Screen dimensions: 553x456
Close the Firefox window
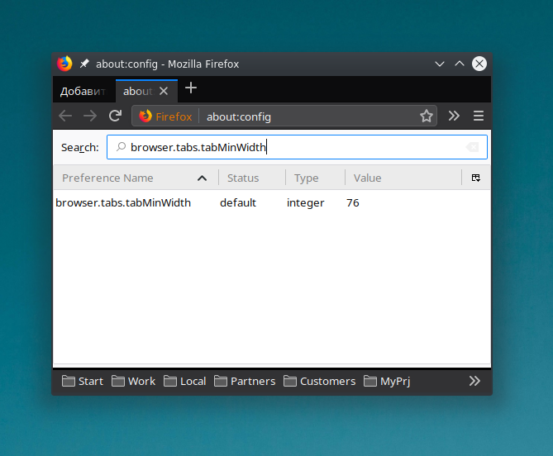click(479, 64)
